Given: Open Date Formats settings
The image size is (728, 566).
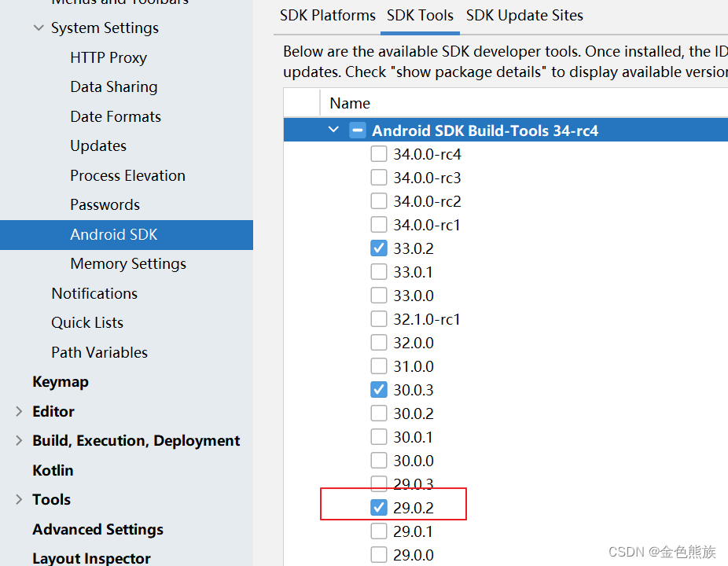Looking at the screenshot, I should (x=116, y=116).
